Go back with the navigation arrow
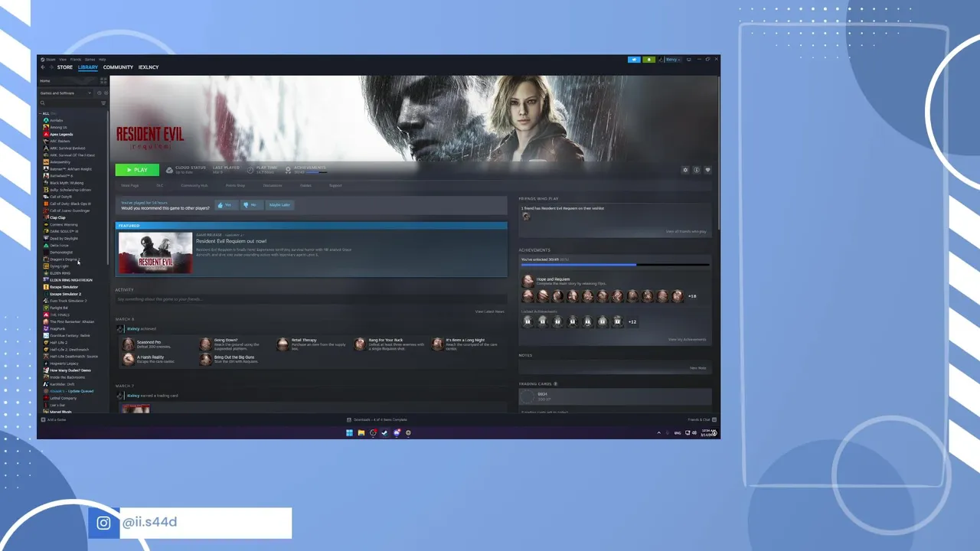 [43, 67]
